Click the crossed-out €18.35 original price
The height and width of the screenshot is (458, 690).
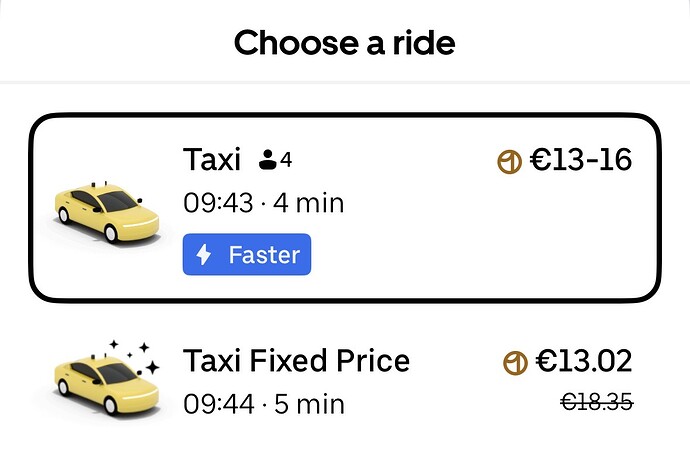(597, 402)
